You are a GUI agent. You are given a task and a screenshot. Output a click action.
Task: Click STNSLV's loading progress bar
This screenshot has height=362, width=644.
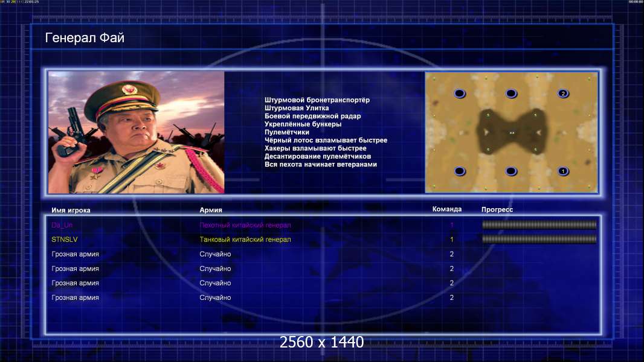[x=539, y=239]
